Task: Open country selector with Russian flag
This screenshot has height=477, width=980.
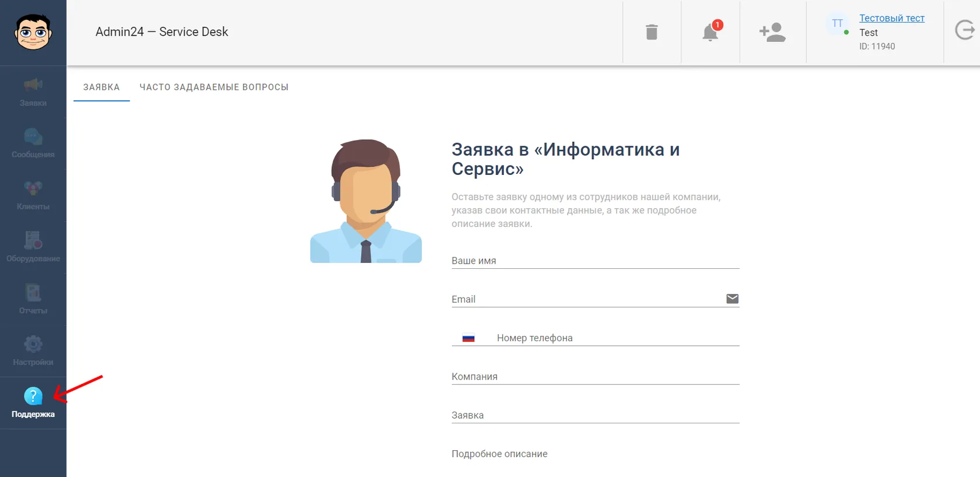Action: (468, 338)
